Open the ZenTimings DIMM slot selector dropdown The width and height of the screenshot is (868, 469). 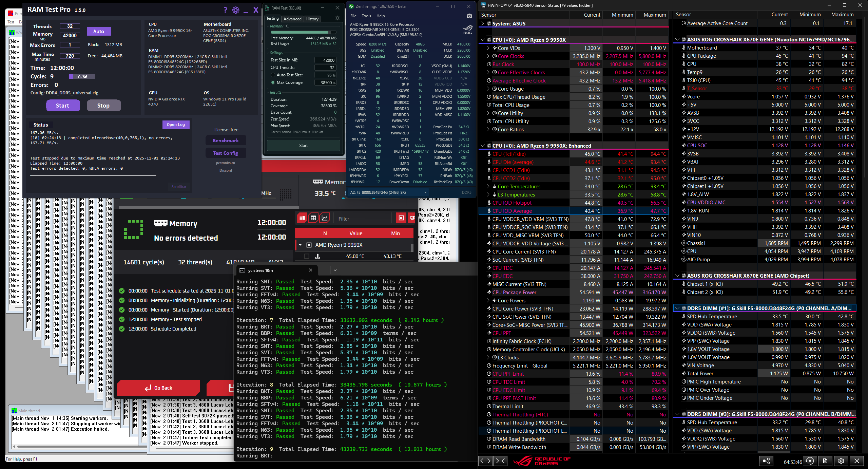coord(388,192)
